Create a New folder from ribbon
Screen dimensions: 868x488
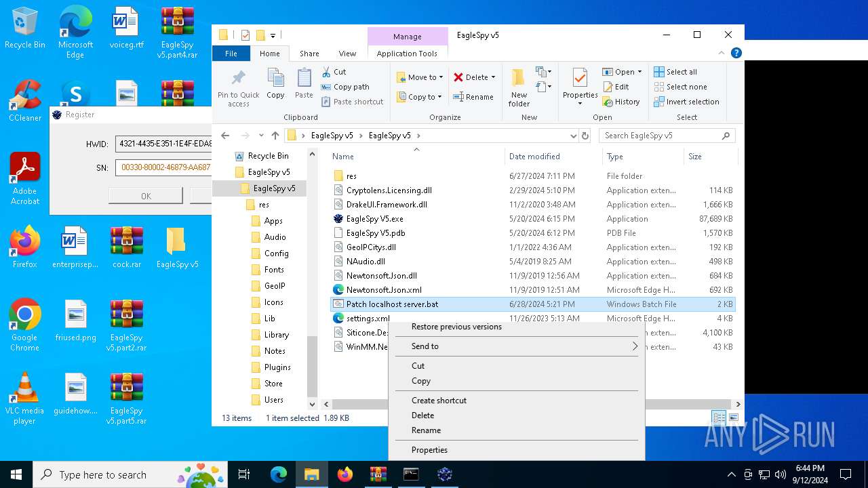[519, 87]
